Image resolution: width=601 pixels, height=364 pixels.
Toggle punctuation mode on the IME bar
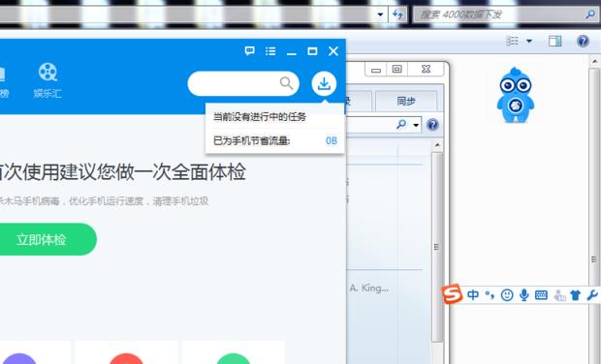(490, 294)
